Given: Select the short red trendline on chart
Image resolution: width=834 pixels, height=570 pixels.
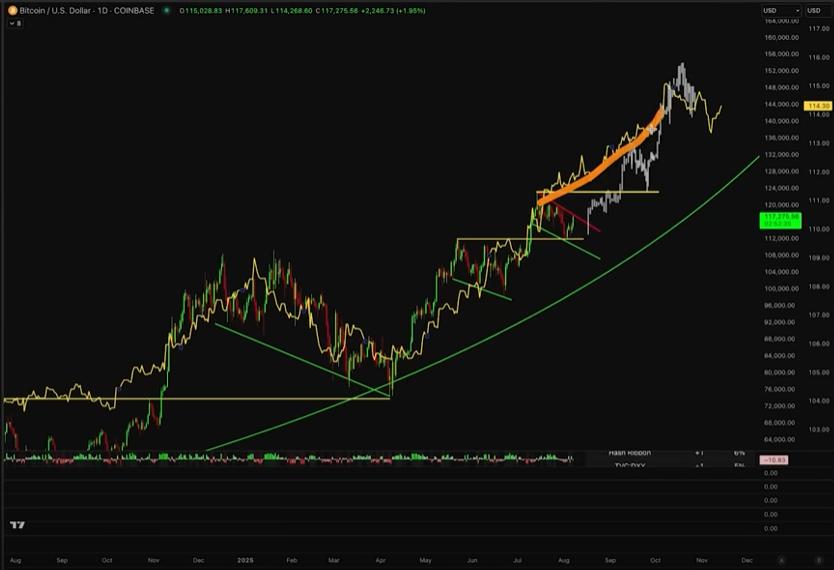Looking at the screenshot, I should click(x=578, y=218).
